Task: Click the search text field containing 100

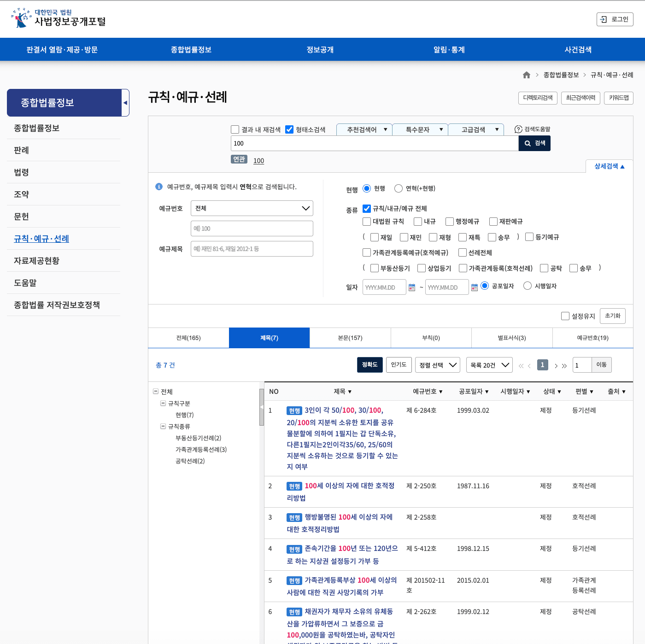Action: coord(375,143)
